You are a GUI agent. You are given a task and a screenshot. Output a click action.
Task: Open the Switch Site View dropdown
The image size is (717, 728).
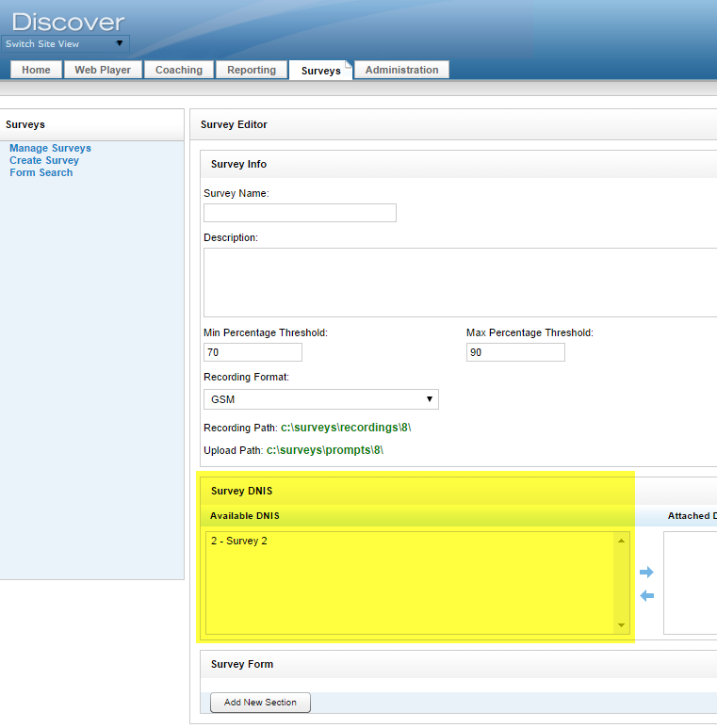click(x=65, y=44)
